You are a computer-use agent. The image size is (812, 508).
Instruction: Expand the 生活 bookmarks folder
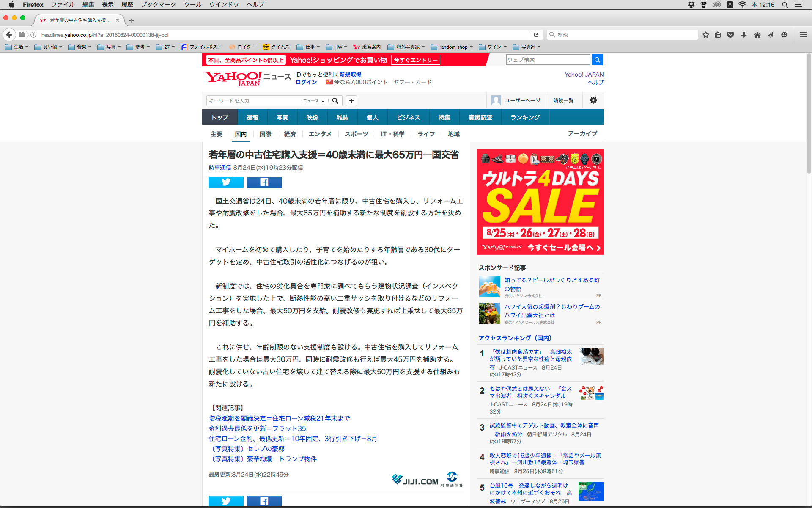(17, 47)
